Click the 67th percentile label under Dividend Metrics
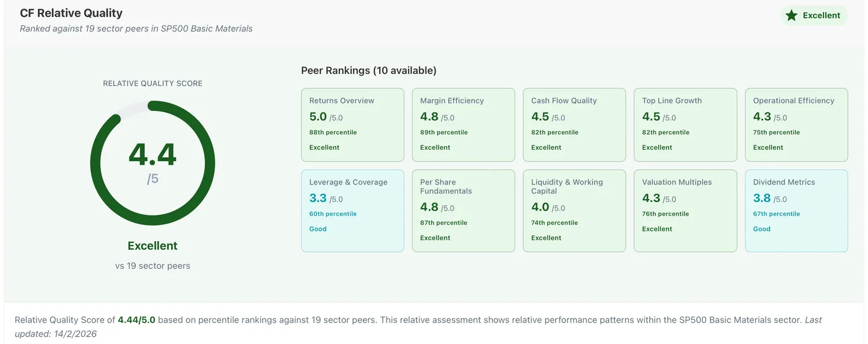 tap(776, 214)
